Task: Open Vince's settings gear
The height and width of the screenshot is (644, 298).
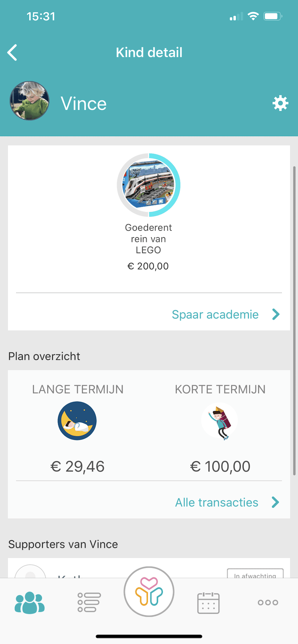Action: pyautogui.click(x=280, y=103)
